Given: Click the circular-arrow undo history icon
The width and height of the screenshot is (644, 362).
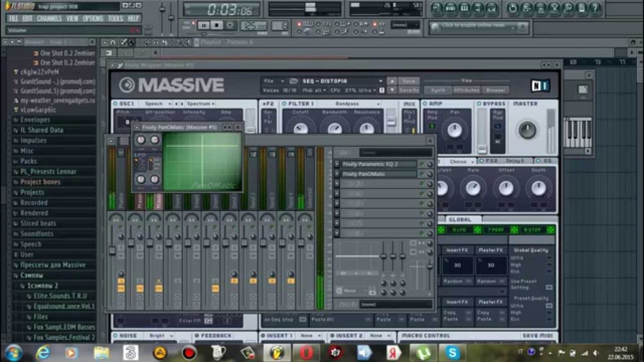Looking at the screenshot, I should click(x=513, y=8).
